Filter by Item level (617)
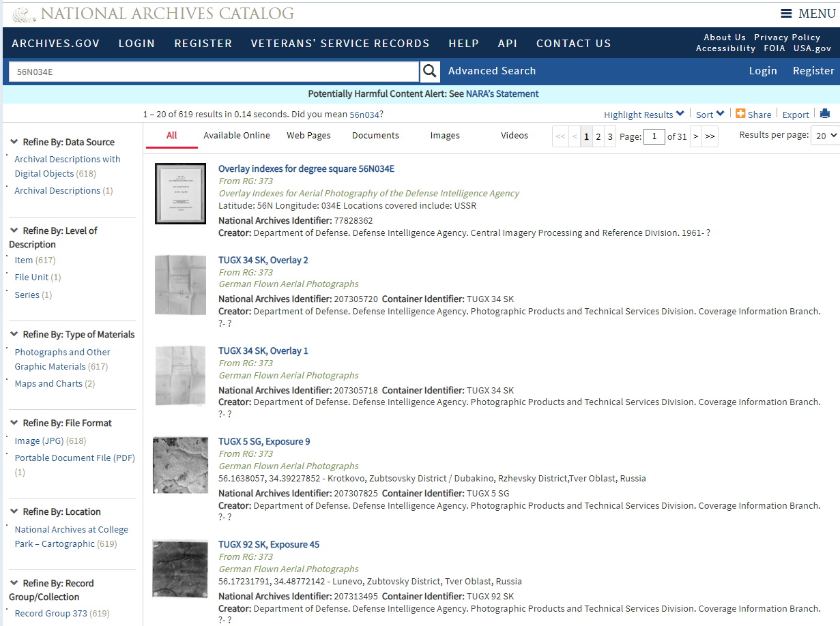 (24, 260)
